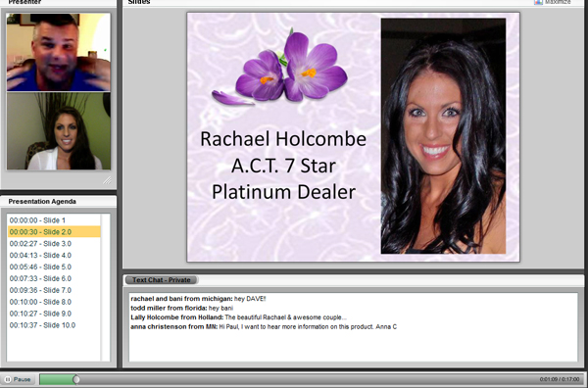Click the female presenter webcam thumbnail
The height and width of the screenshot is (388, 588).
coord(59,131)
